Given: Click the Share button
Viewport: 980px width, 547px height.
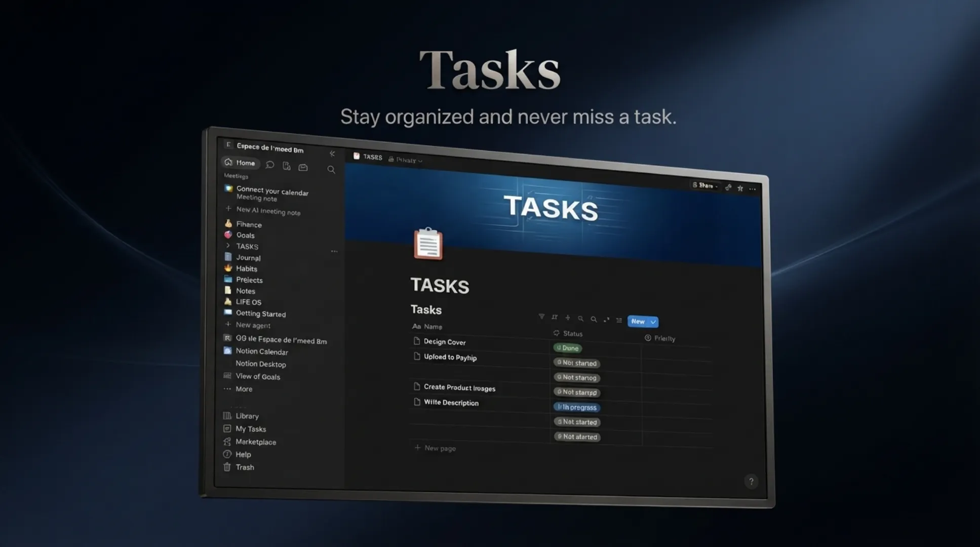Looking at the screenshot, I should tap(705, 185).
